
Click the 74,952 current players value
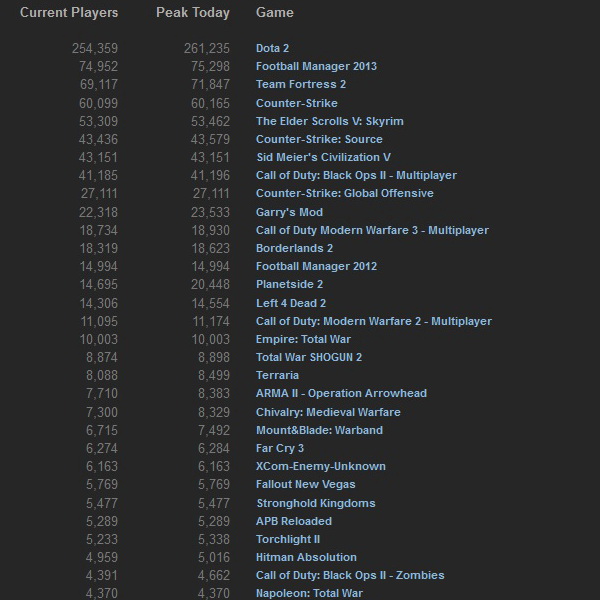click(x=98, y=67)
